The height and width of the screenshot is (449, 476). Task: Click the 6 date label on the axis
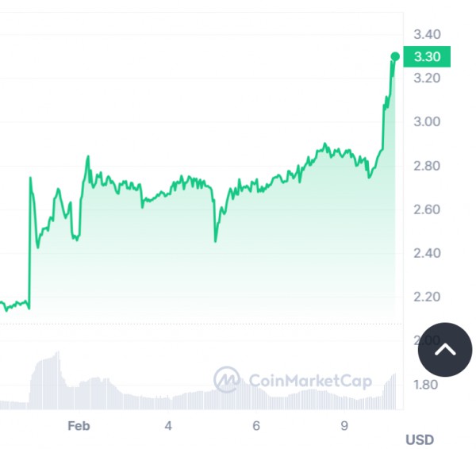[x=256, y=426]
